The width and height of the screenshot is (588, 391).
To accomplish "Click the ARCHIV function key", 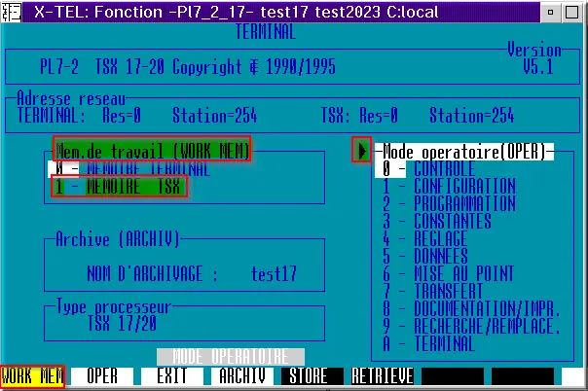I will (x=242, y=376).
